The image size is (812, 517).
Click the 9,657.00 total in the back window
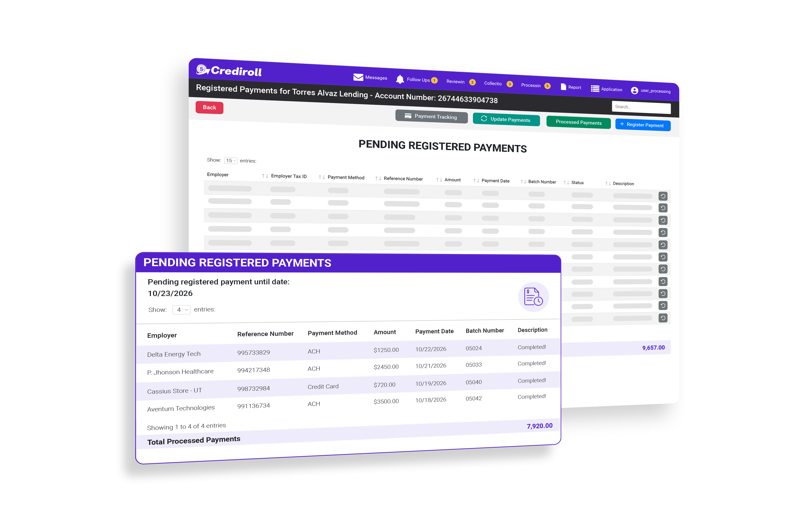pyautogui.click(x=653, y=348)
